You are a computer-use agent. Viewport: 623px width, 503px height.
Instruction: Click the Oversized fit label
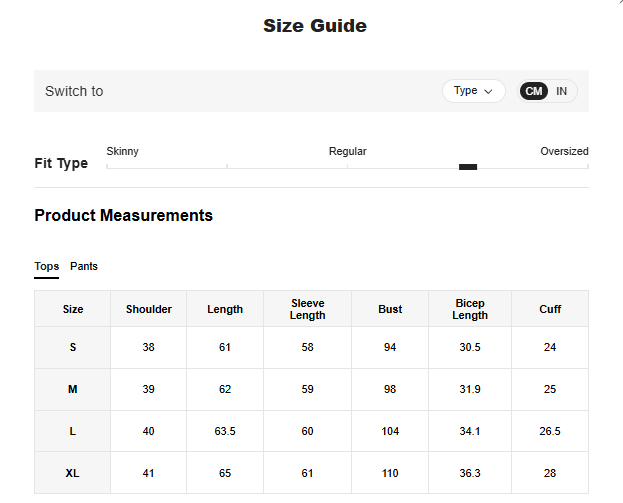coord(564,151)
